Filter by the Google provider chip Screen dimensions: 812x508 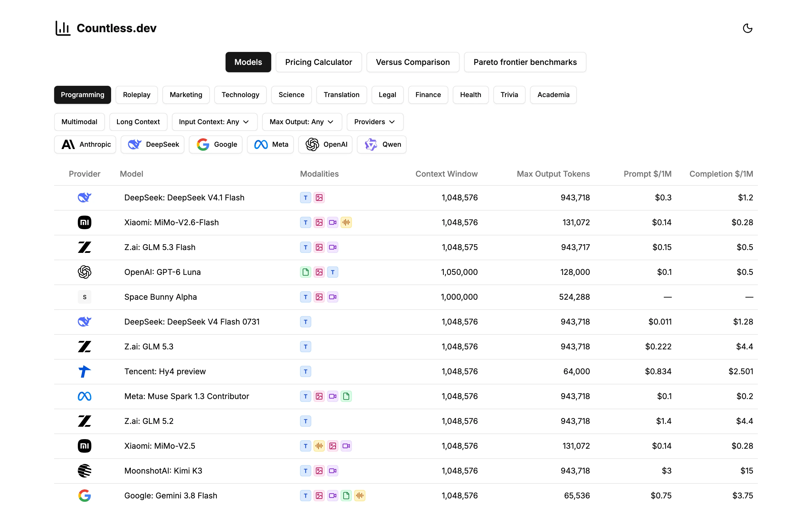click(215, 144)
